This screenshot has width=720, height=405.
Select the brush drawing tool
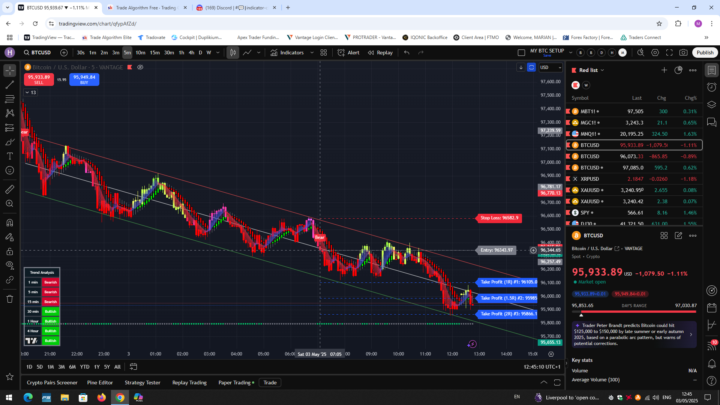pyautogui.click(x=10, y=142)
